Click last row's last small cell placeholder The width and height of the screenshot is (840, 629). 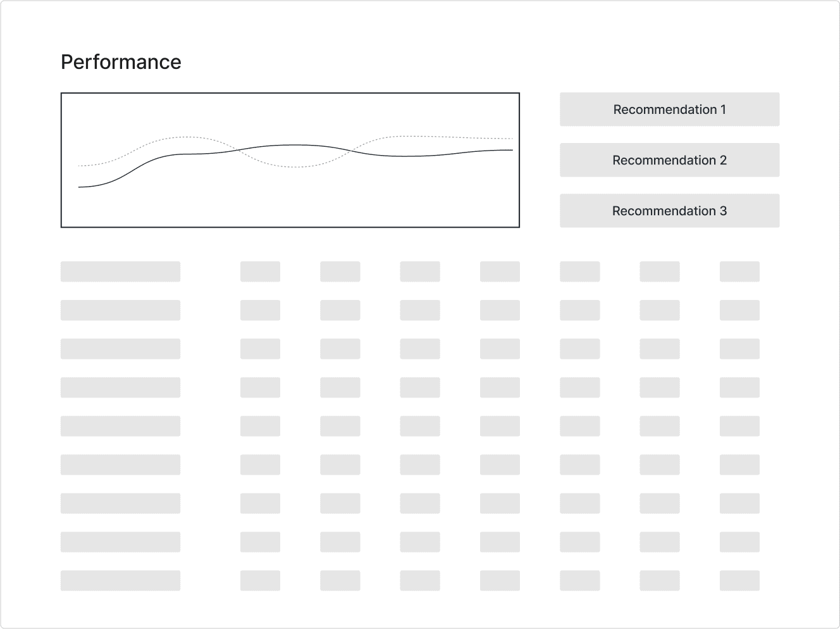coord(739,580)
